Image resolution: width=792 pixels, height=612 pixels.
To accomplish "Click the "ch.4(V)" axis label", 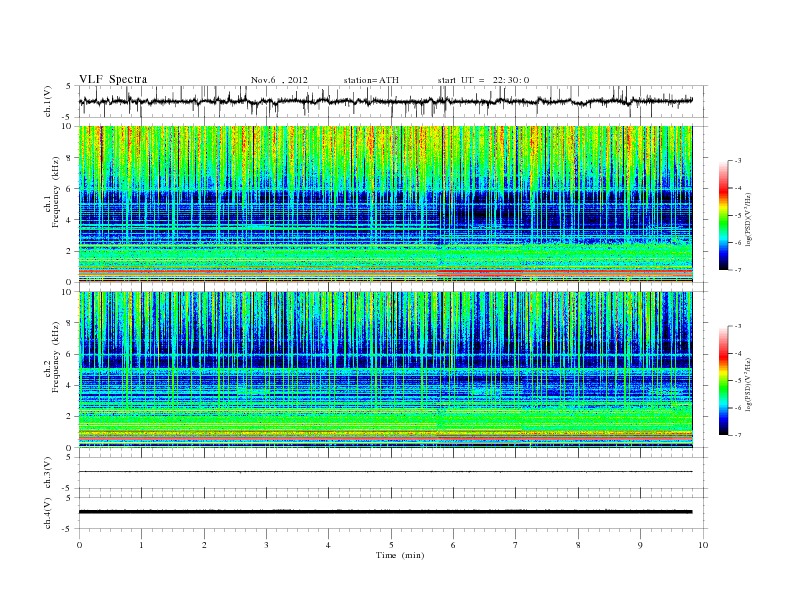I will [47, 513].
